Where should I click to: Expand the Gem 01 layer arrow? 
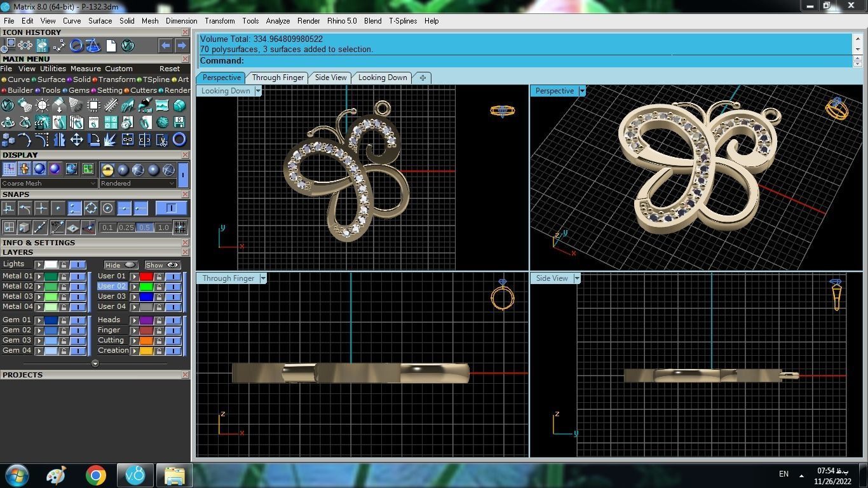(39, 320)
